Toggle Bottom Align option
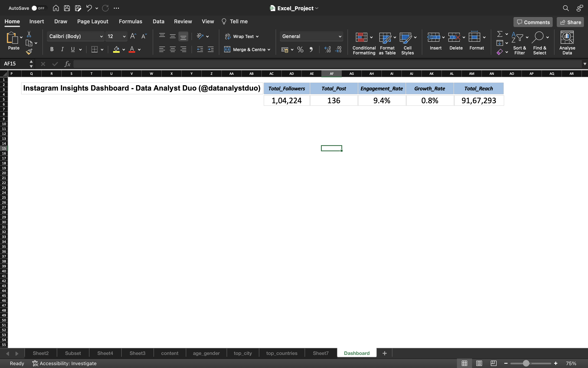The image size is (588, 368). tap(183, 37)
